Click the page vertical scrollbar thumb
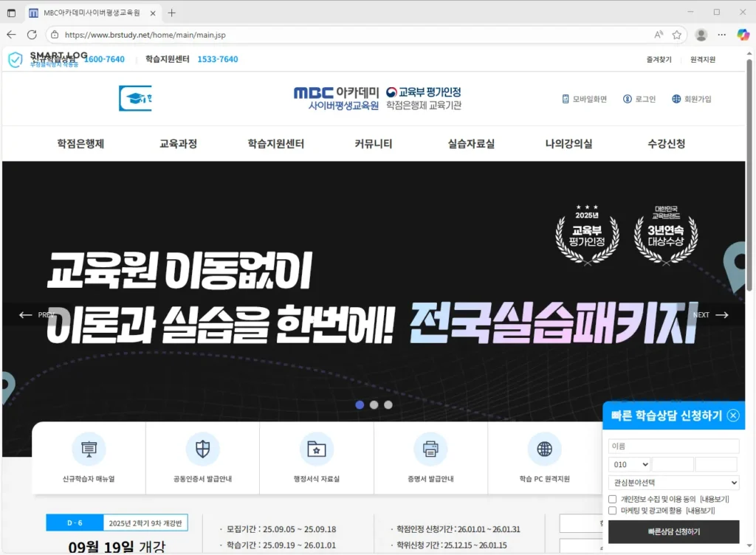 tap(749, 176)
